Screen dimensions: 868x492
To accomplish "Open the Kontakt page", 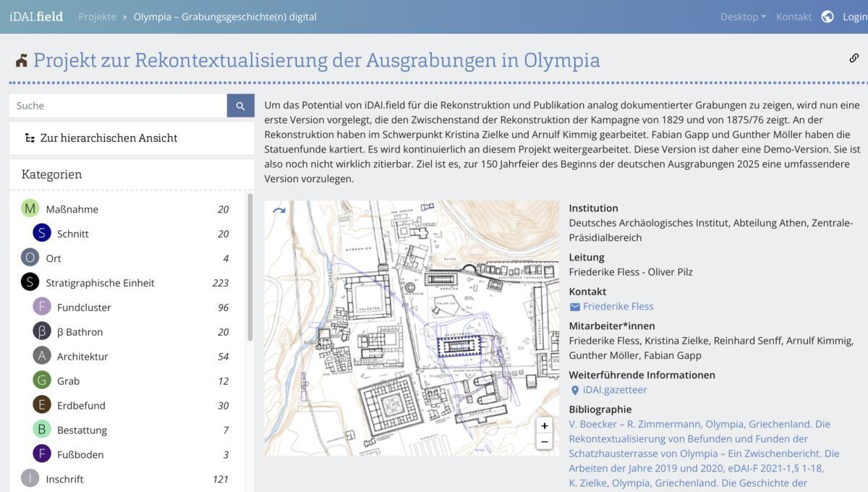I will 793,17.
